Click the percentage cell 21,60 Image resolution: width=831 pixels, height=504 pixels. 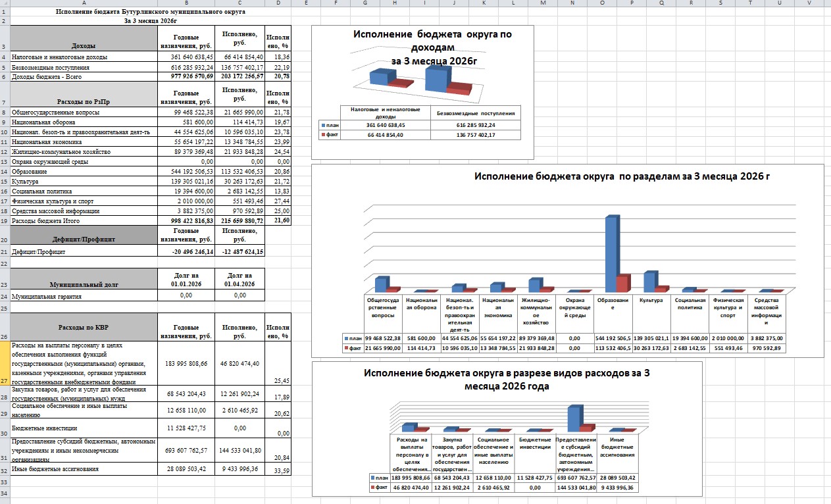coord(278,221)
